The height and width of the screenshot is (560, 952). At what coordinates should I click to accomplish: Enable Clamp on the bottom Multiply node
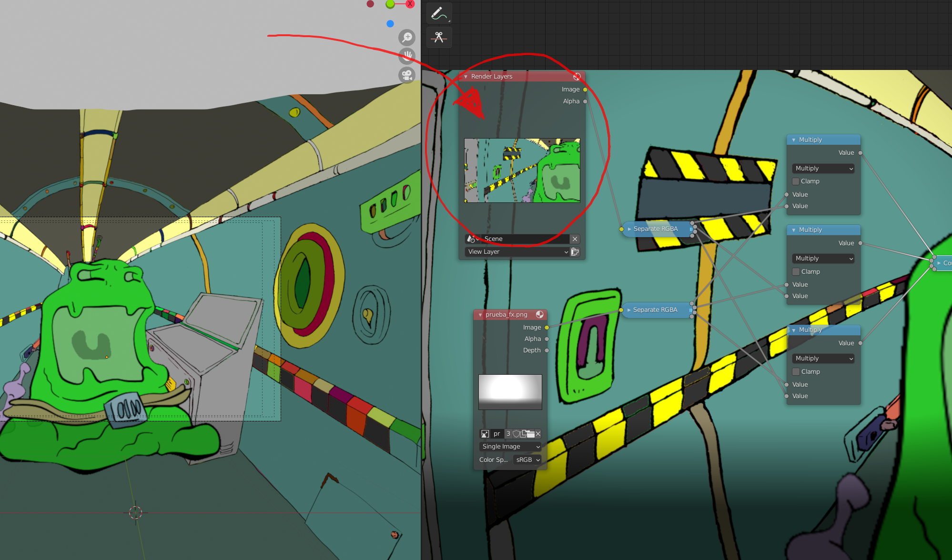(795, 372)
